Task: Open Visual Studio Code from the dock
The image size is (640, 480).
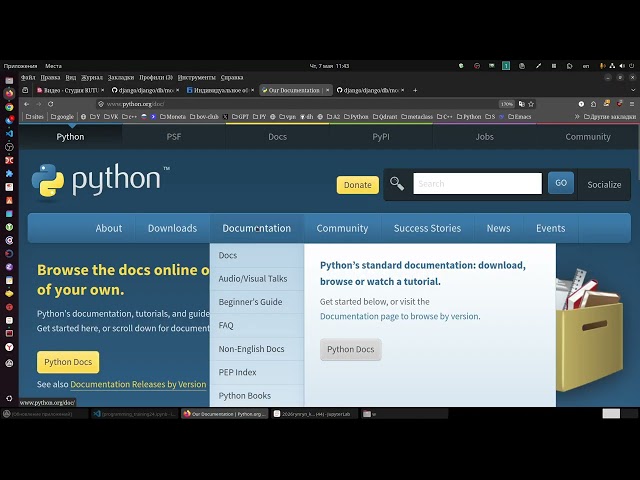Action: (9, 133)
